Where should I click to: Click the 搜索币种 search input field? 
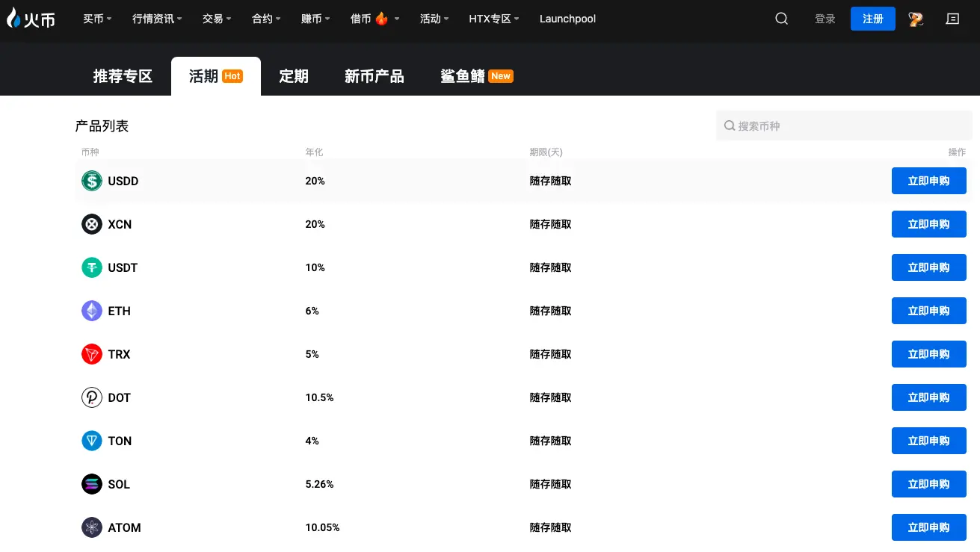843,125
